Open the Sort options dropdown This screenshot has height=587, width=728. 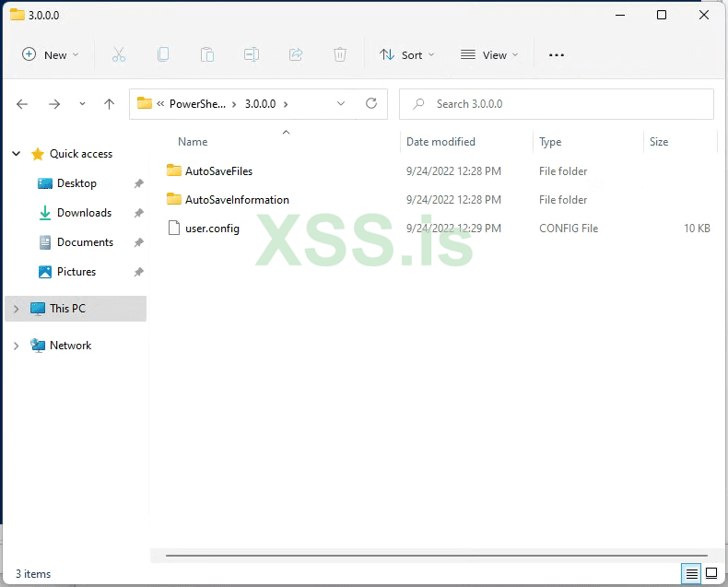[x=406, y=54]
